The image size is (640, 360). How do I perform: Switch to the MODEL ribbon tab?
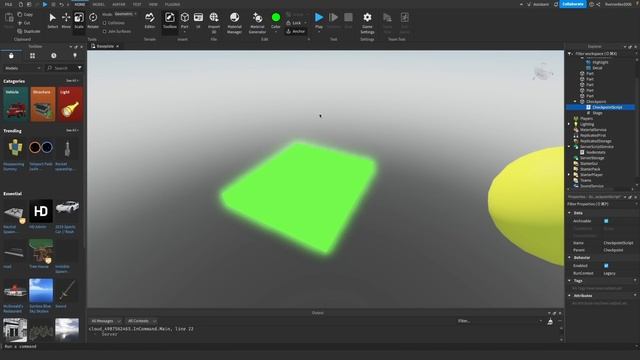pyautogui.click(x=98, y=4)
